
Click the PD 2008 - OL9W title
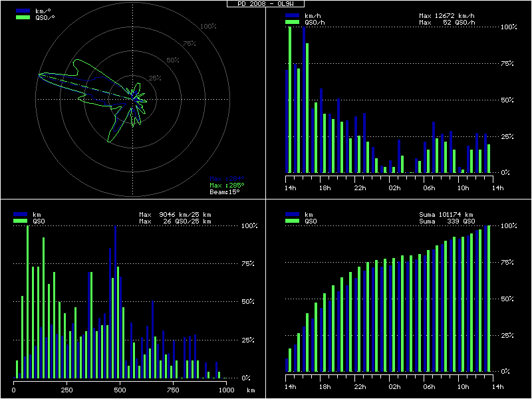[x=266, y=3]
